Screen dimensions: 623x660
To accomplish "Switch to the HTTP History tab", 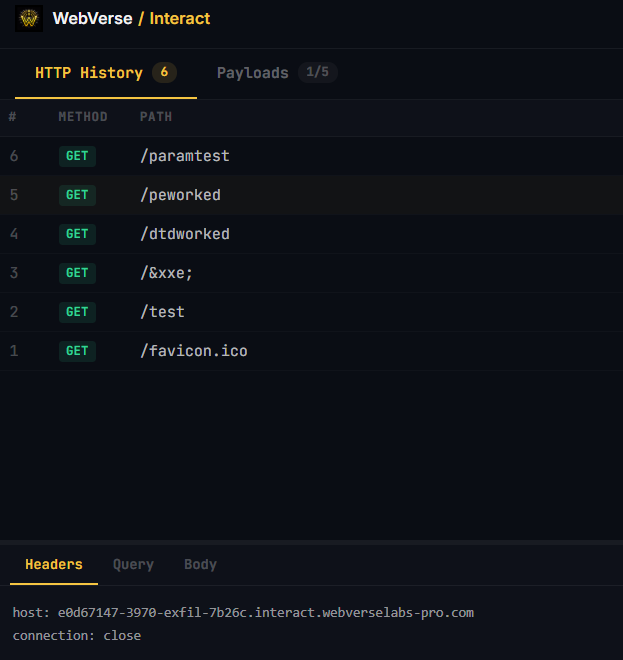I will [106, 73].
